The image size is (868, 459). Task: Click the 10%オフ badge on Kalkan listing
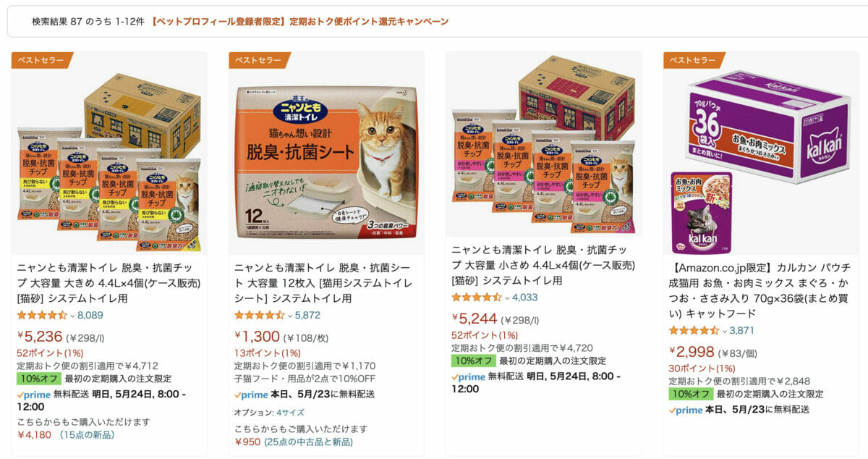click(690, 394)
